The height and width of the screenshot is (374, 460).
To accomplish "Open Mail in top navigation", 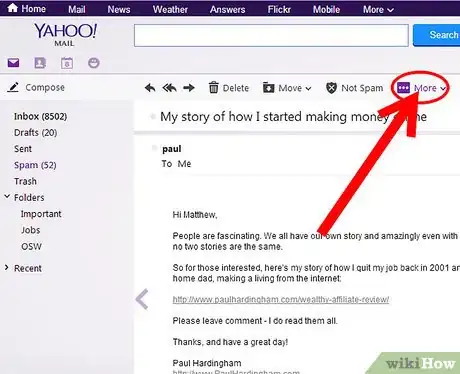I will coord(77,9).
